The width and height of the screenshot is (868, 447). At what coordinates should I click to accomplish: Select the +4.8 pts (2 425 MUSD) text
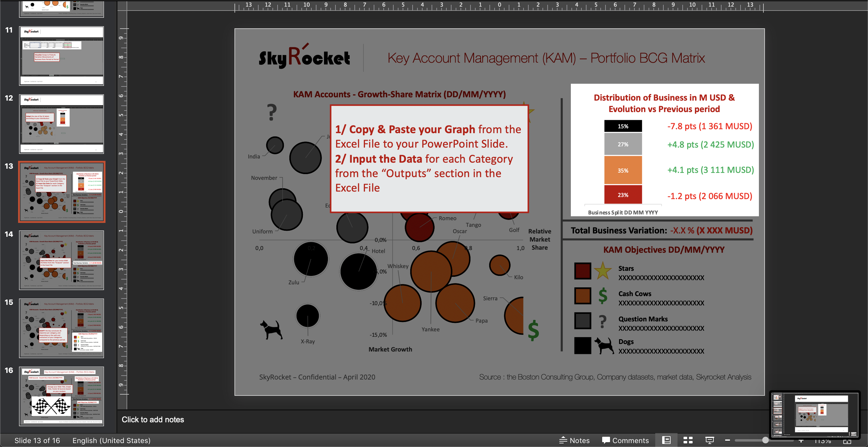tap(711, 144)
